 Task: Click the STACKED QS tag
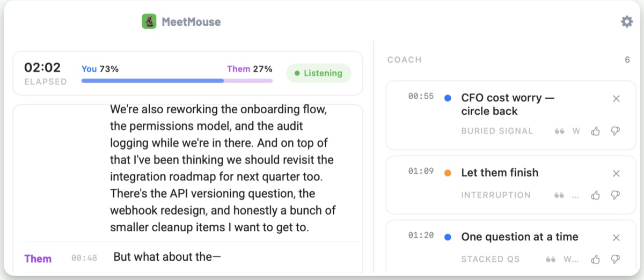coord(491,260)
